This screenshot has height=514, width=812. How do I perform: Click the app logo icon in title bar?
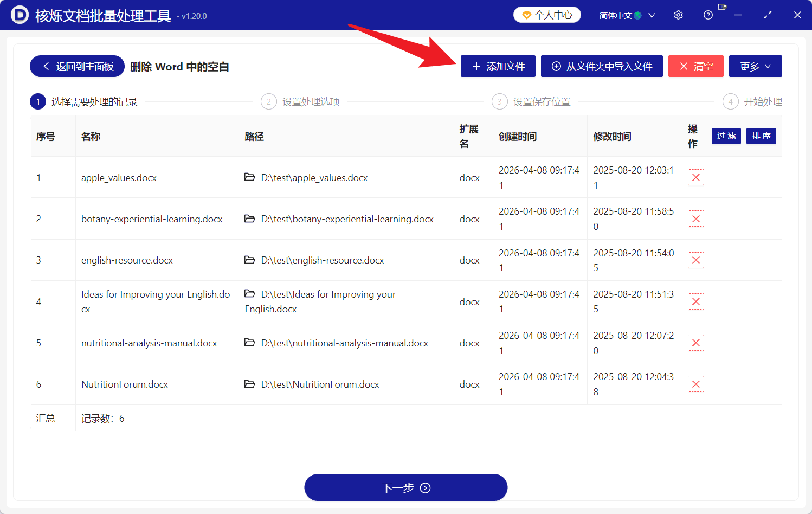[x=19, y=15]
